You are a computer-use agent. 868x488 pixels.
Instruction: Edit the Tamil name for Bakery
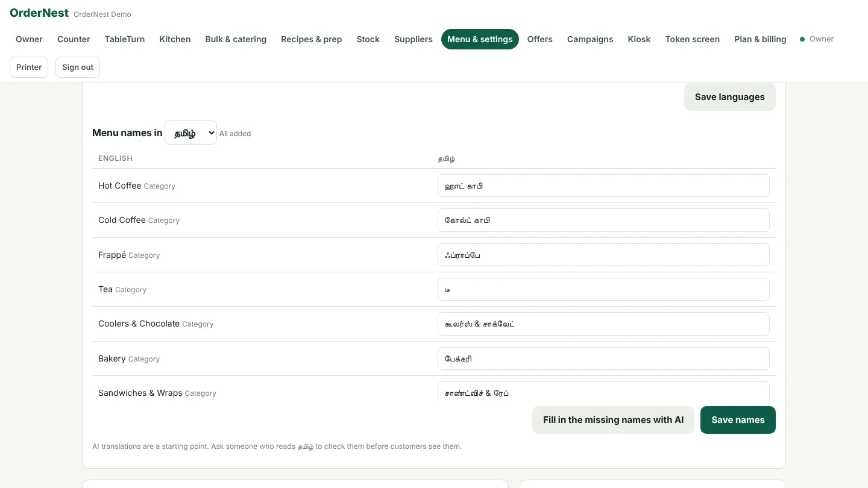click(x=603, y=358)
